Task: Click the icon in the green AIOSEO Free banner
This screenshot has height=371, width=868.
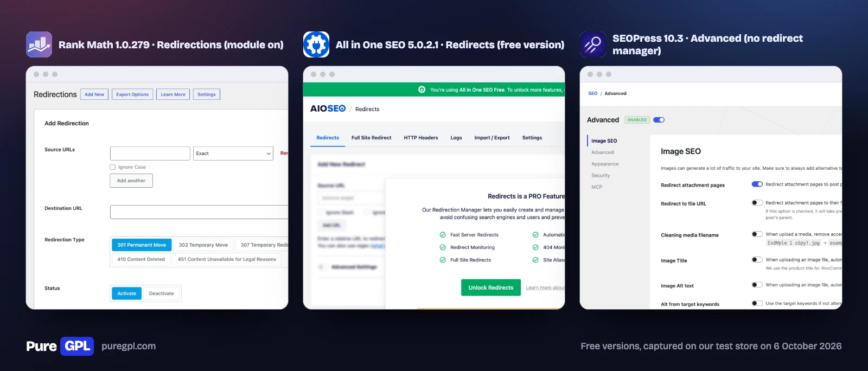Action: point(422,89)
